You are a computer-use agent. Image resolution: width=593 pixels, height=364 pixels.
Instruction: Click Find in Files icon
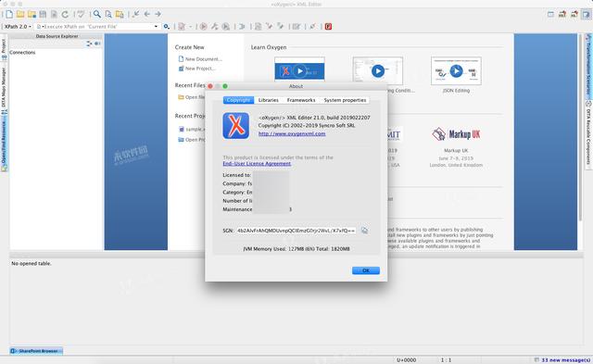(108, 15)
